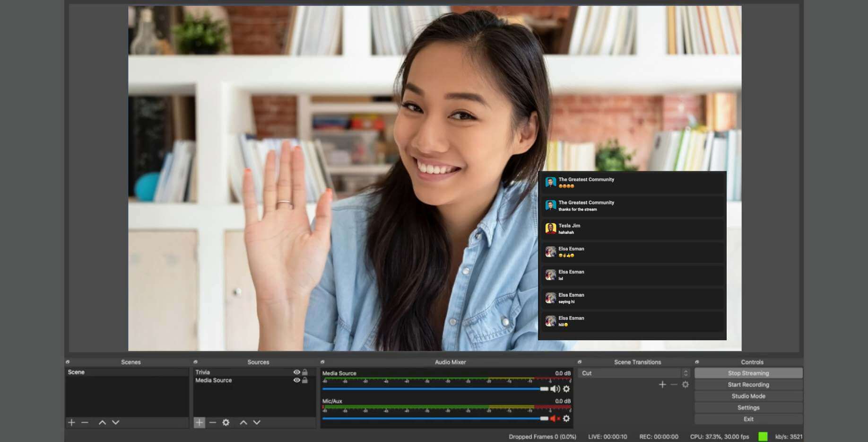Click Start Recording button

click(748, 384)
